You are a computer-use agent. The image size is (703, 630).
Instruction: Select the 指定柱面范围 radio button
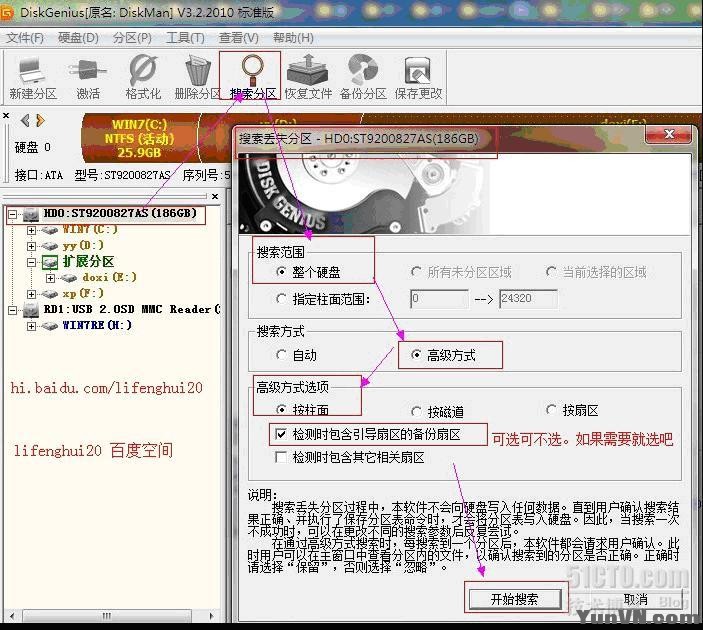[x=281, y=299]
